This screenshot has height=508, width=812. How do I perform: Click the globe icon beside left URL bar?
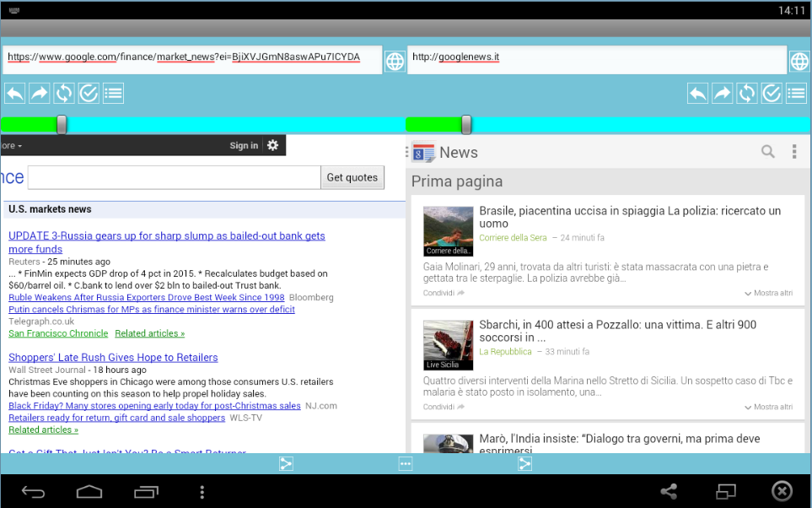click(x=395, y=62)
